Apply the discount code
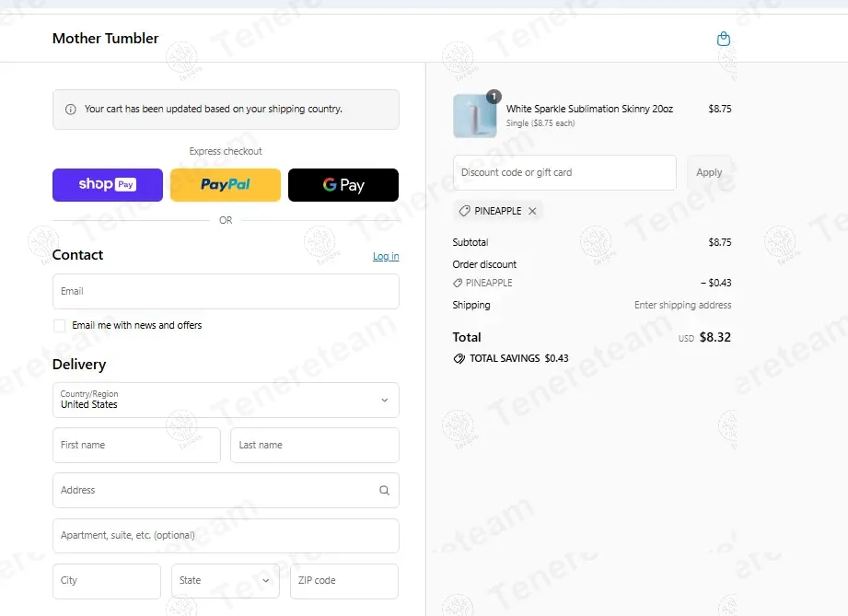Screen dimensions: 848x616 click(709, 172)
